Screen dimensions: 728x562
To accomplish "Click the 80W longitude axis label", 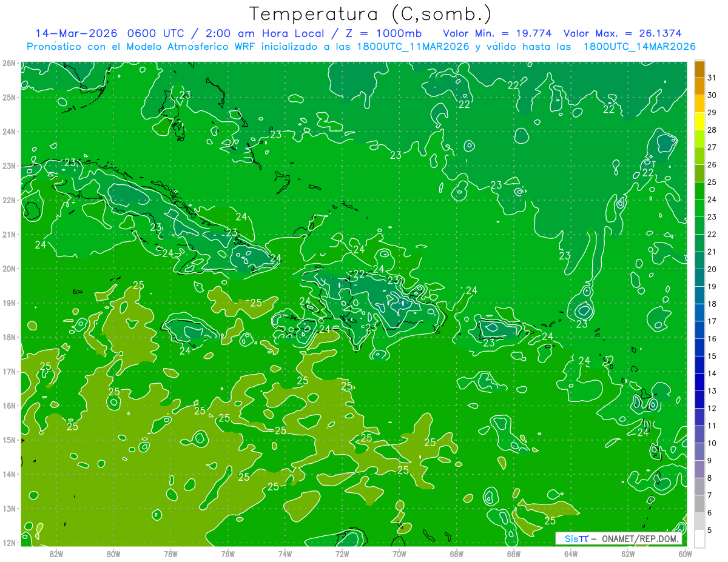I will (x=113, y=554).
